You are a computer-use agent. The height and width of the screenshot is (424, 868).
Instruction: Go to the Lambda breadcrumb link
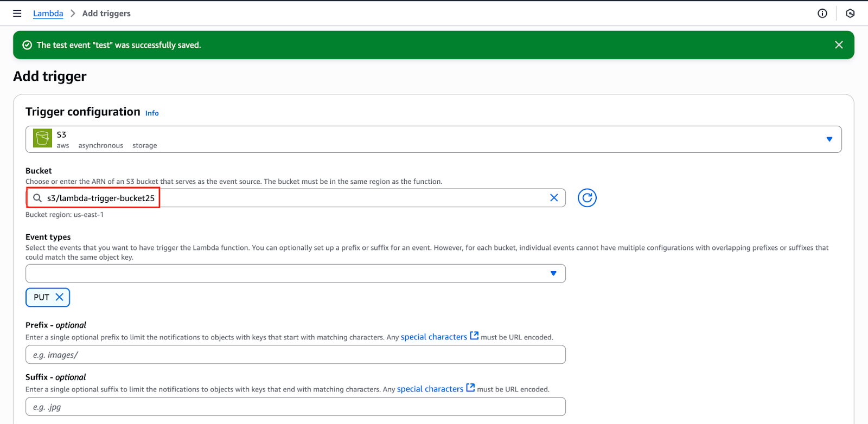[48, 14]
